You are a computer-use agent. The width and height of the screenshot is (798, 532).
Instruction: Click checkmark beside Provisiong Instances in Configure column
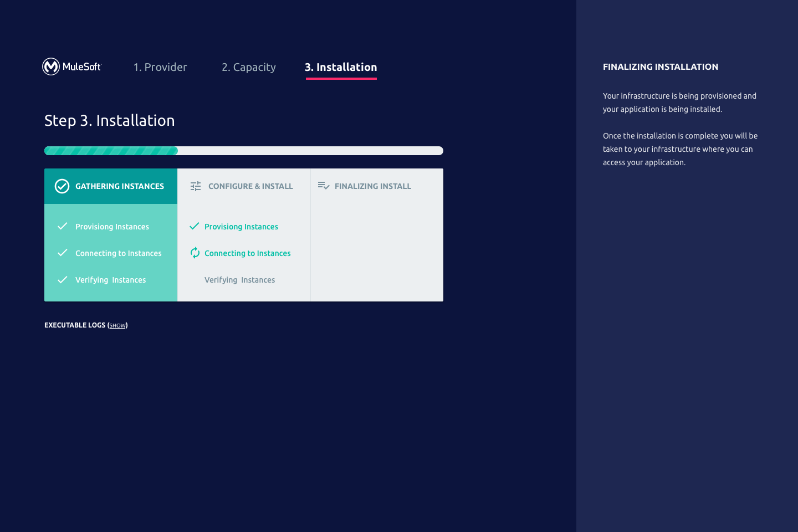point(195,226)
